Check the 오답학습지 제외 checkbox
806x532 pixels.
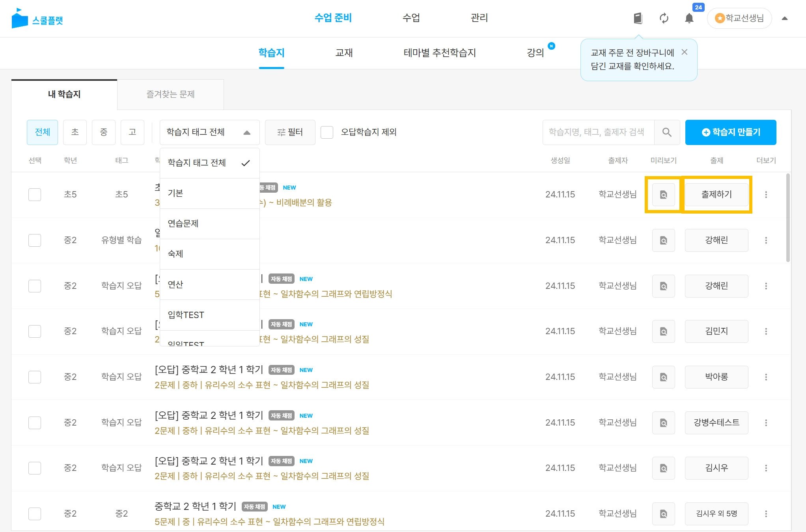coord(327,132)
